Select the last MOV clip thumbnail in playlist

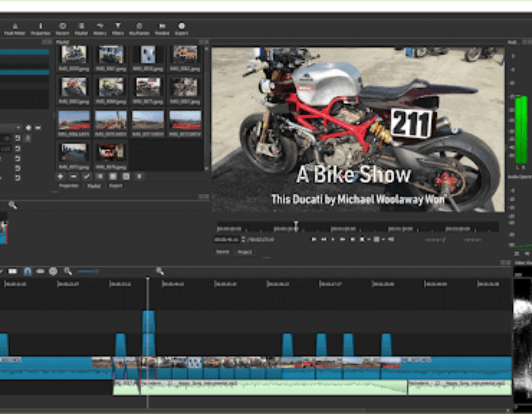coord(185,120)
